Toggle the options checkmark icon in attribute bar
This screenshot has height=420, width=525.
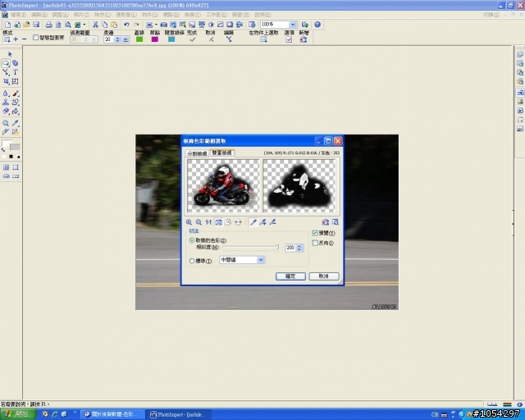289,39
